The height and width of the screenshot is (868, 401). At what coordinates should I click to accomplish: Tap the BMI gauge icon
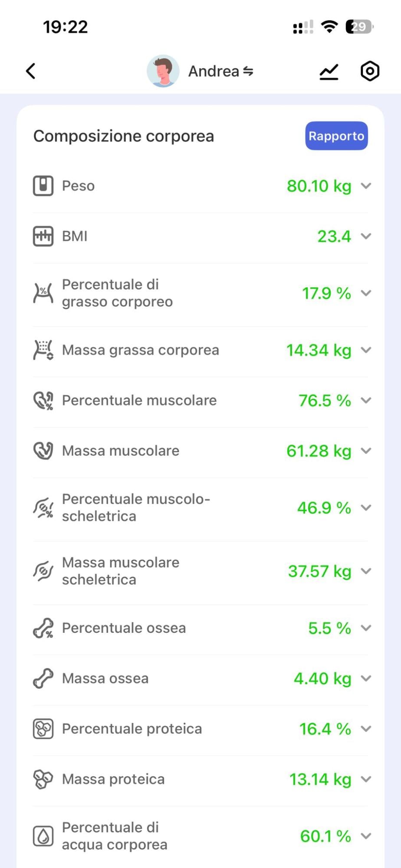pos(43,236)
